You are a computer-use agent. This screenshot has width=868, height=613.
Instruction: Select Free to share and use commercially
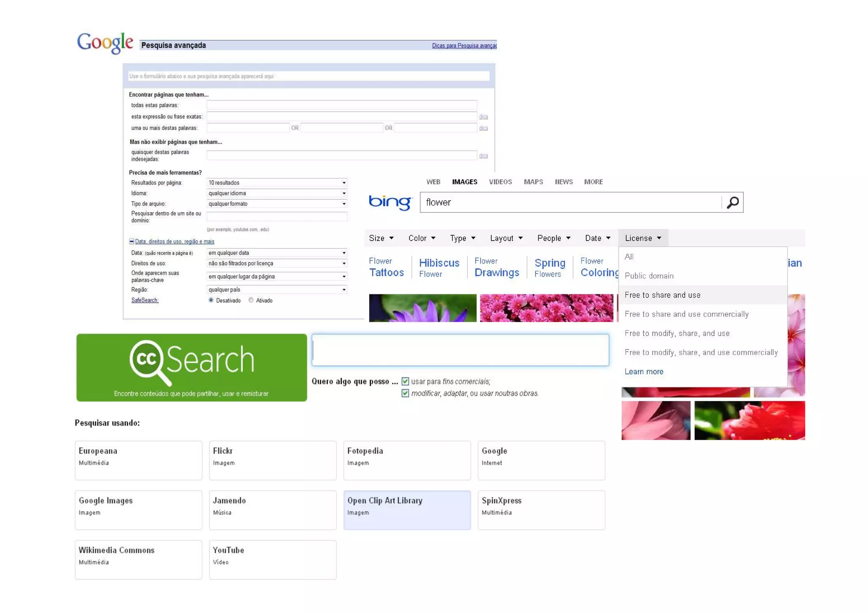point(686,314)
